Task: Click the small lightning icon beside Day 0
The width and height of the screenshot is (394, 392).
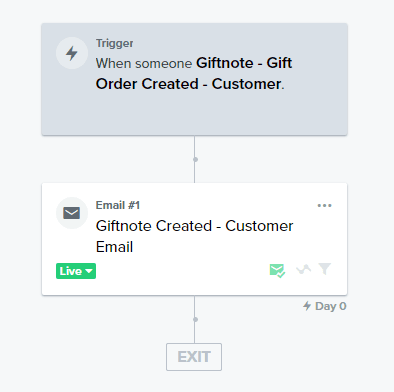Action: [x=307, y=306]
